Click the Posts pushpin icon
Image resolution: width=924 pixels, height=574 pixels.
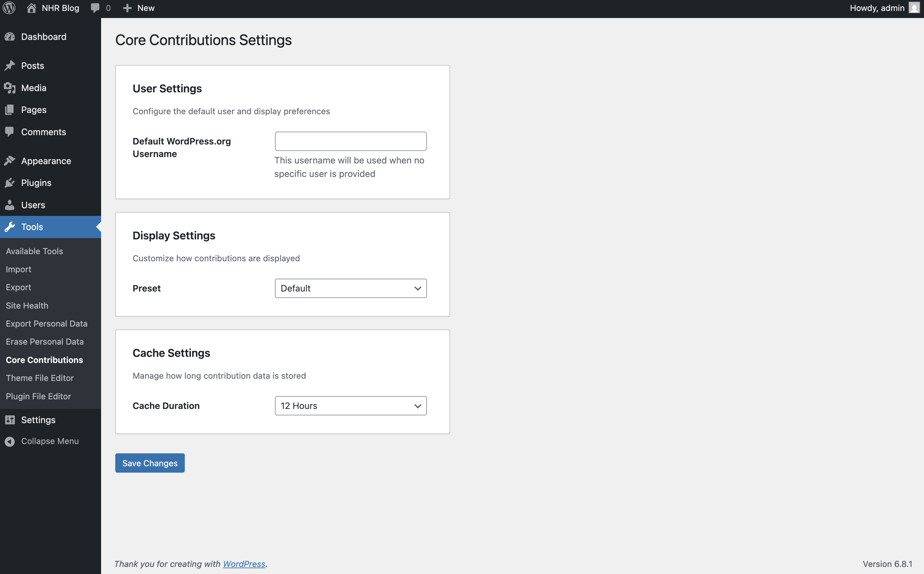(10, 66)
